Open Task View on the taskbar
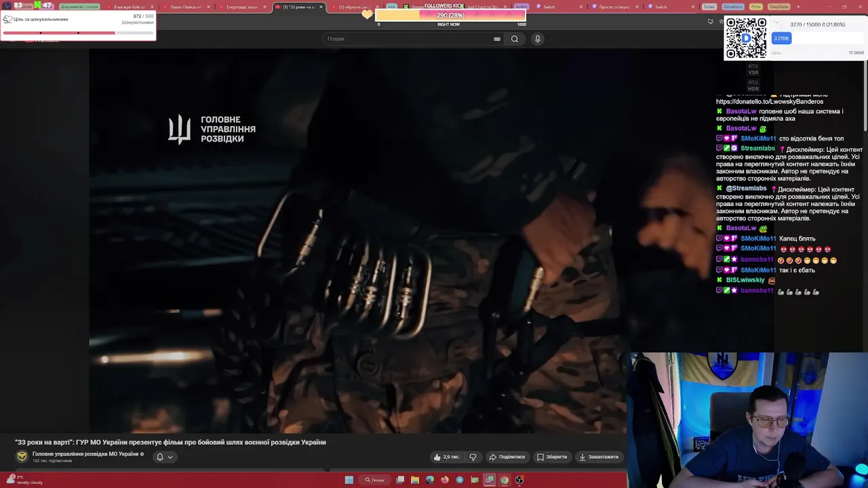Viewport: 868px width, 488px height. point(400,480)
